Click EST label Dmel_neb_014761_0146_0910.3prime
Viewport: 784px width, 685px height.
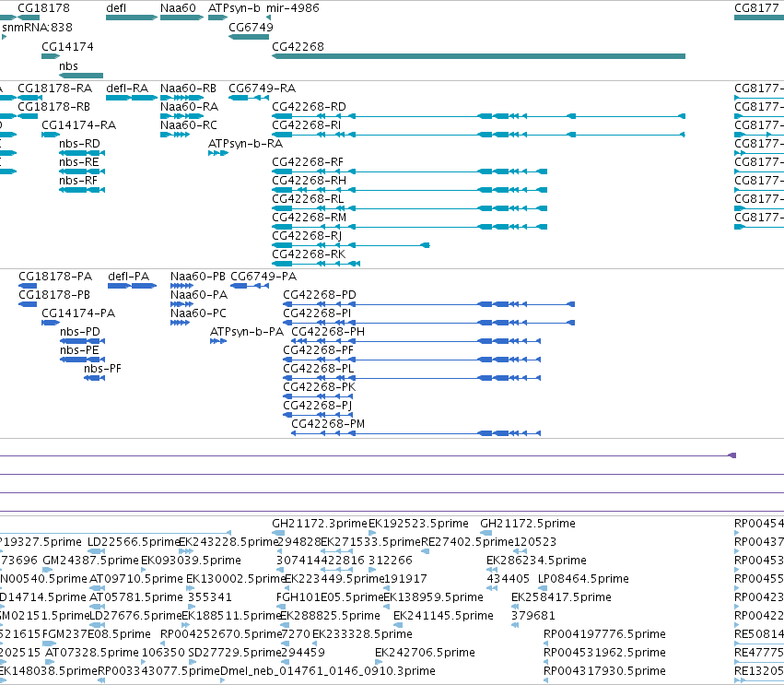coord(328,671)
